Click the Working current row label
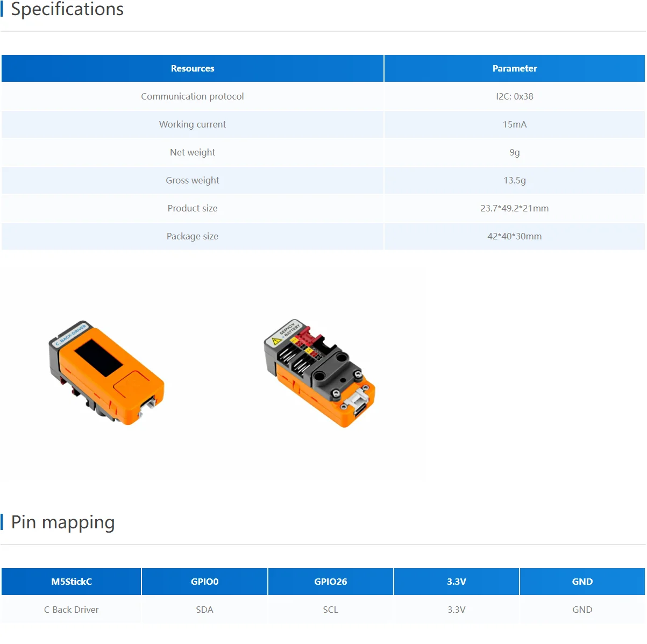 tap(193, 124)
